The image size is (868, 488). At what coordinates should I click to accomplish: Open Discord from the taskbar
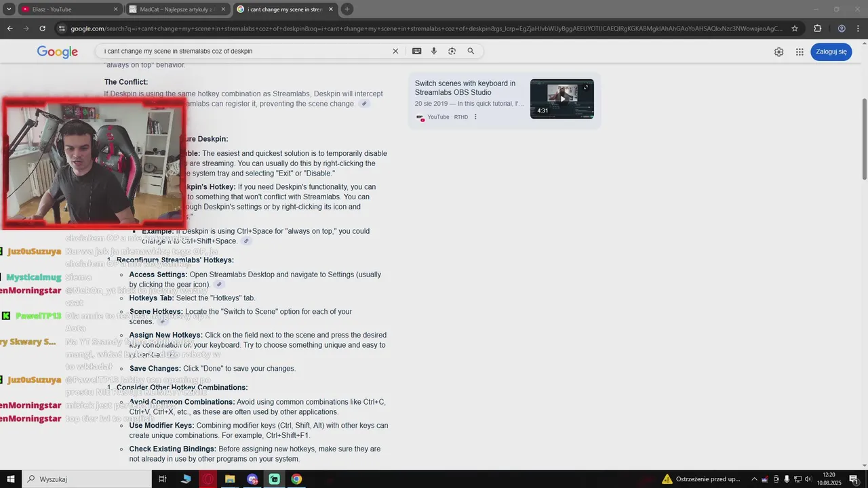pyautogui.click(x=252, y=479)
